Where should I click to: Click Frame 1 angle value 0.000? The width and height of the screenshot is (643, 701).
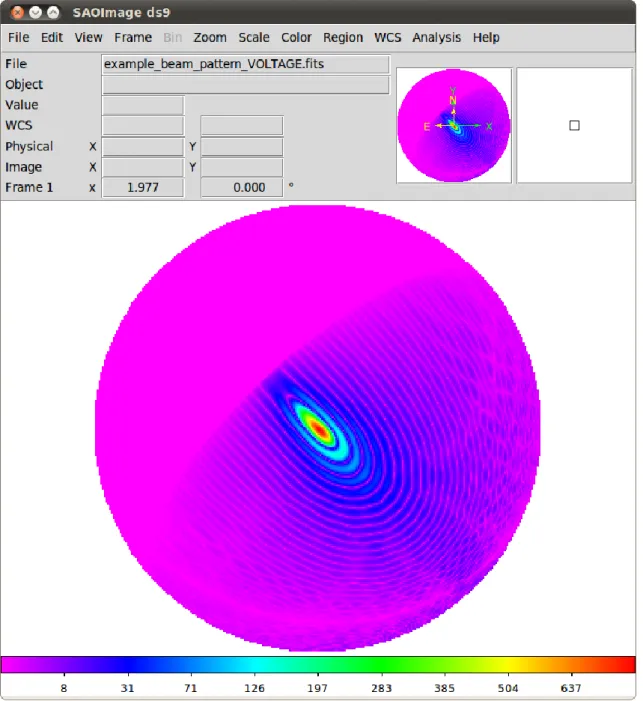click(242, 187)
